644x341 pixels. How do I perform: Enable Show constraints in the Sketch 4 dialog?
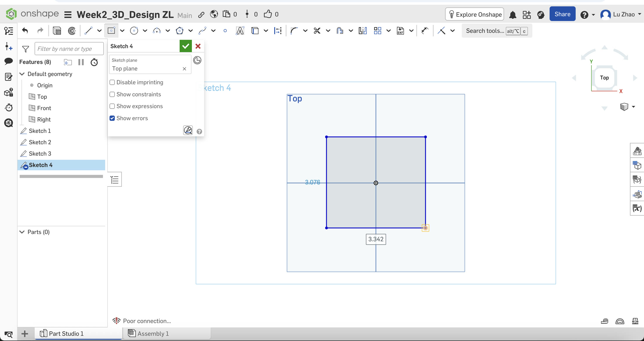click(x=112, y=94)
